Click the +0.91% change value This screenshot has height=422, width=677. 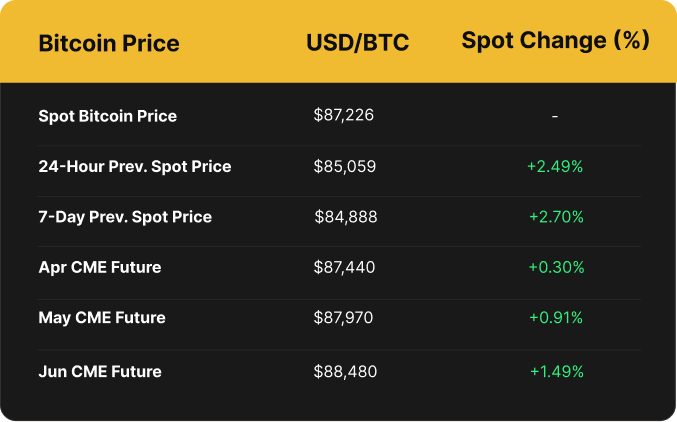[x=556, y=318]
